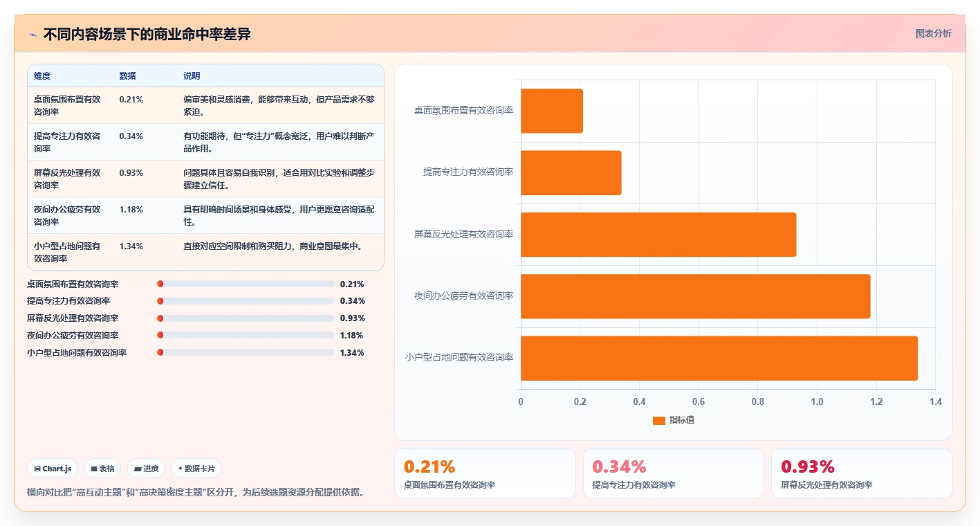The width and height of the screenshot is (980, 526).
Task: Click the chart bar for 夜间办公疲劳有效咨询率
Action: tap(696, 296)
